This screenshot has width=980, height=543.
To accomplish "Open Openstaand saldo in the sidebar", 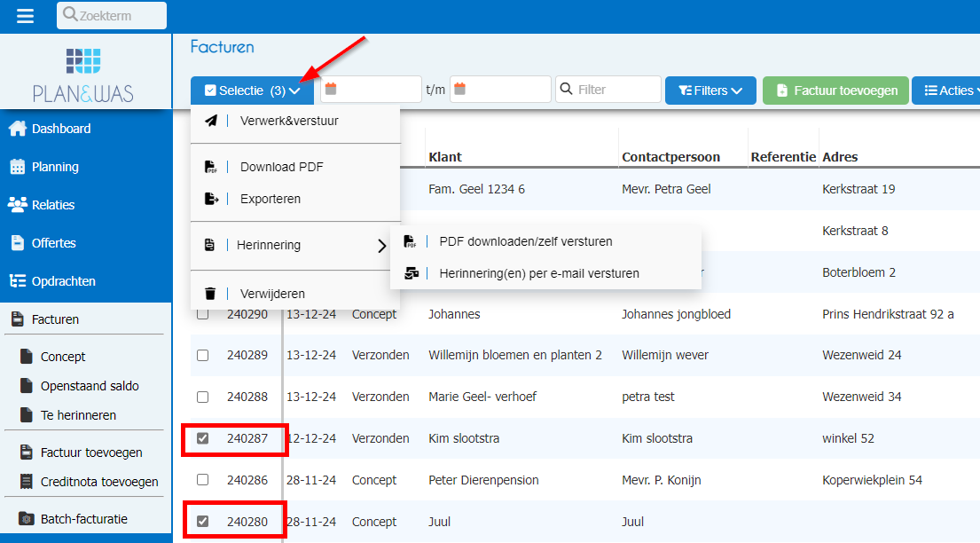I will coord(90,386).
